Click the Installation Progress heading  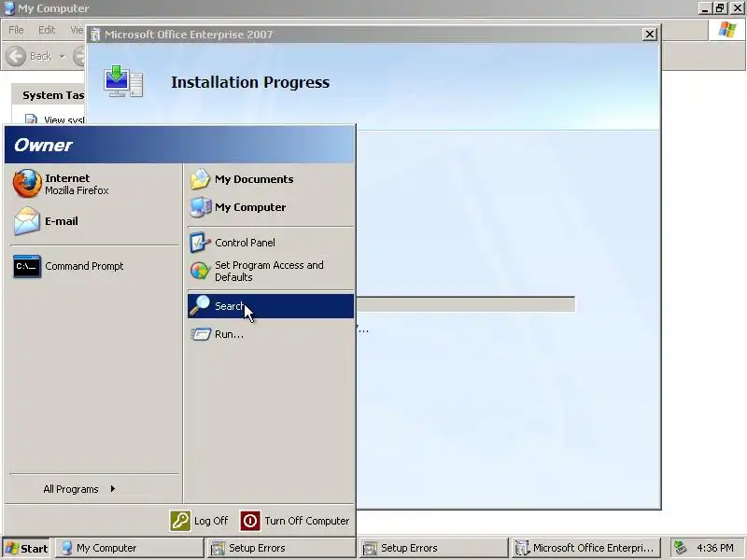click(250, 82)
